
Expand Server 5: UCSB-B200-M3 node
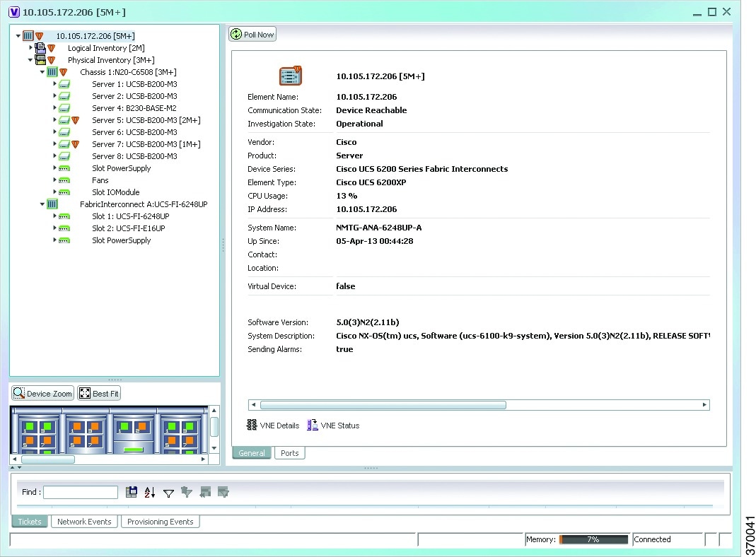[54, 120]
